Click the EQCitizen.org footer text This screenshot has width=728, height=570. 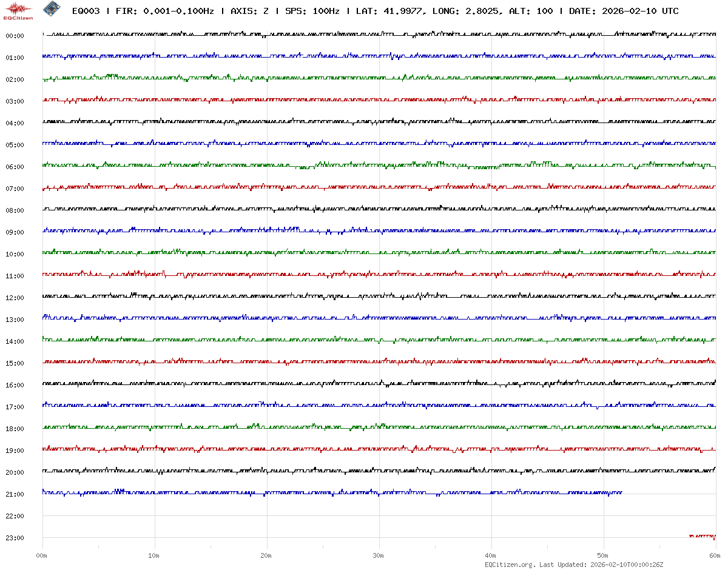click(510, 565)
